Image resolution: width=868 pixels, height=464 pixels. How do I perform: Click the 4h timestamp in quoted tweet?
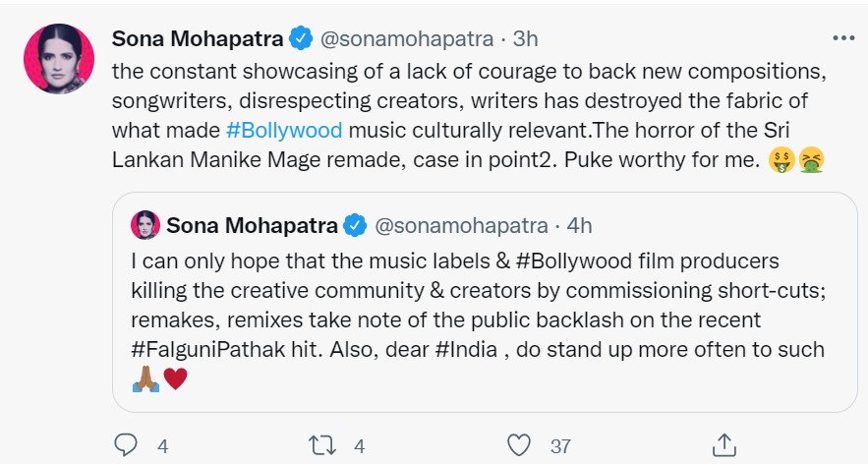pyautogui.click(x=580, y=225)
